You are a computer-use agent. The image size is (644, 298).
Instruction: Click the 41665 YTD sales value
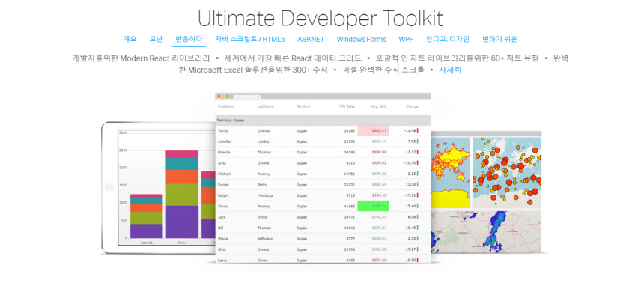point(350,206)
